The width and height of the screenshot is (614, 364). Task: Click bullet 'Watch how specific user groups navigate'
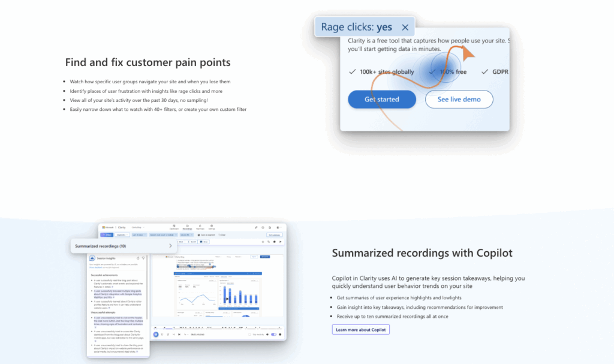151,82
